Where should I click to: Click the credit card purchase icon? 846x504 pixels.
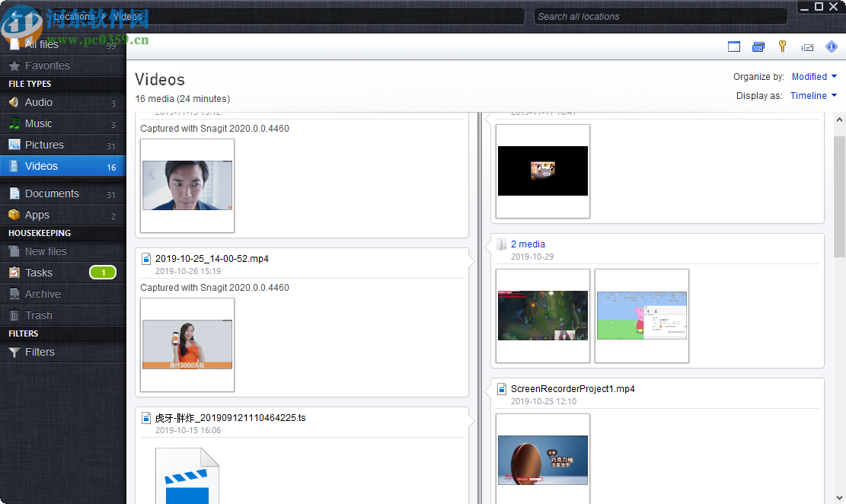click(758, 47)
